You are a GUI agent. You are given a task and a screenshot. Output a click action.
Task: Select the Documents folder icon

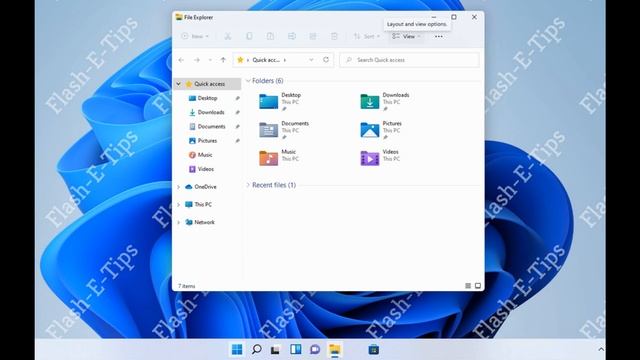[269, 130]
